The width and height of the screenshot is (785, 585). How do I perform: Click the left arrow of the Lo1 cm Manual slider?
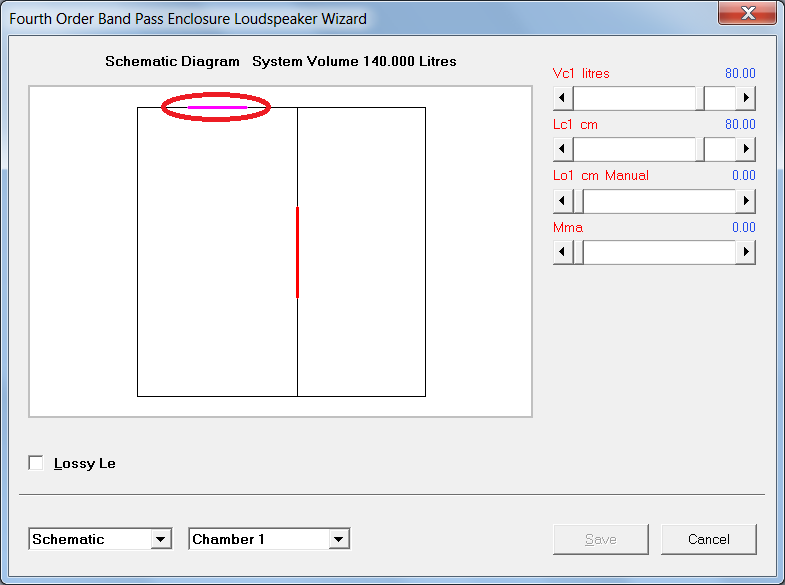point(563,201)
